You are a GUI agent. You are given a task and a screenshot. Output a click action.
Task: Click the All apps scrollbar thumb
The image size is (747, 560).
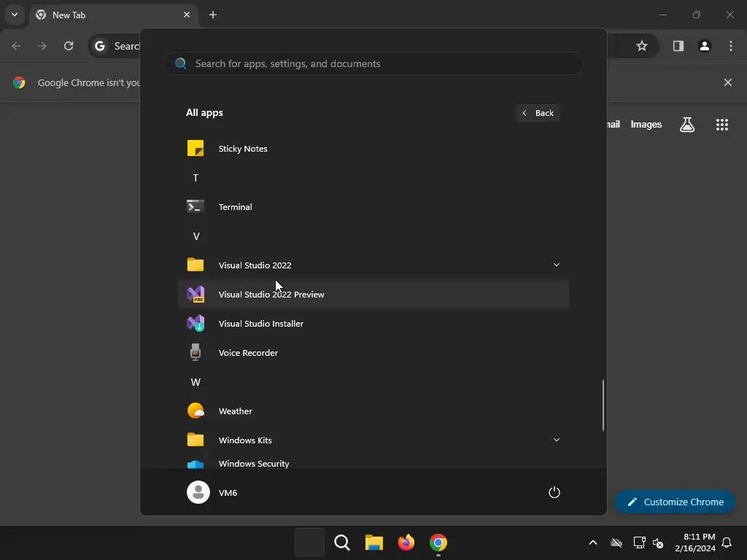click(603, 405)
